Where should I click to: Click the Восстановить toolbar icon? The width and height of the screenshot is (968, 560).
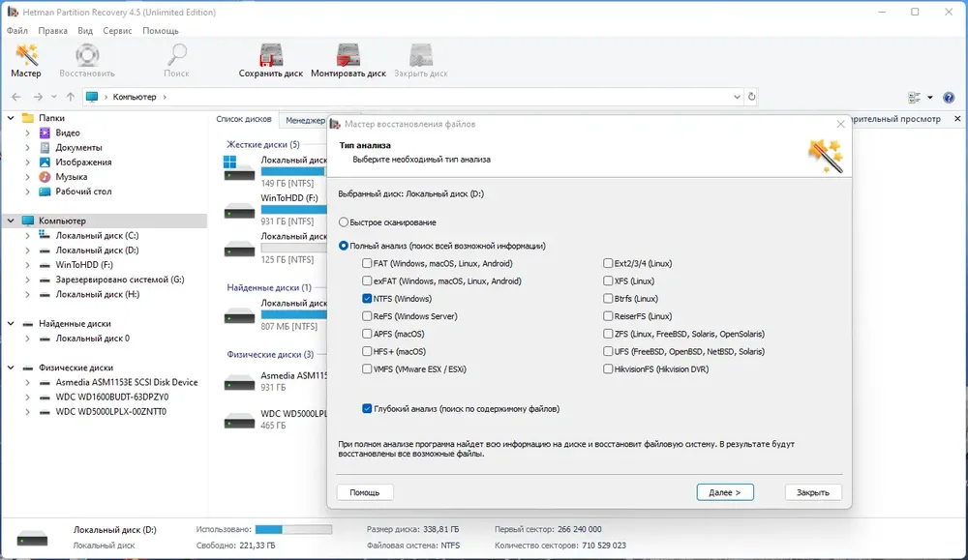(87, 61)
